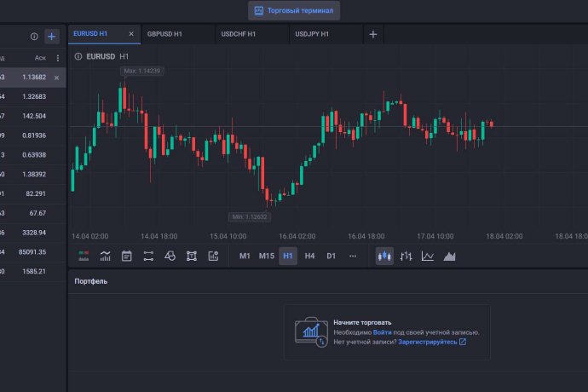
Task: Click the 16.04 02:00 time axis label
Action: tap(297, 236)
